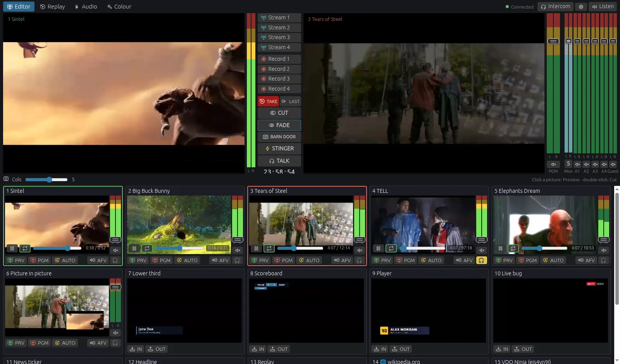Toggle headphone monitoring on the TELL tile
620x364 pixels.
point(481,260)
